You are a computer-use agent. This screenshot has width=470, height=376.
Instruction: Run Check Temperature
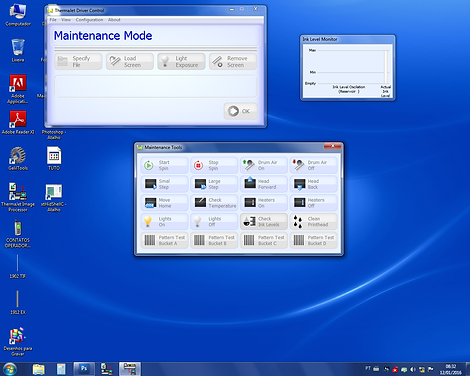coord(214,203)
